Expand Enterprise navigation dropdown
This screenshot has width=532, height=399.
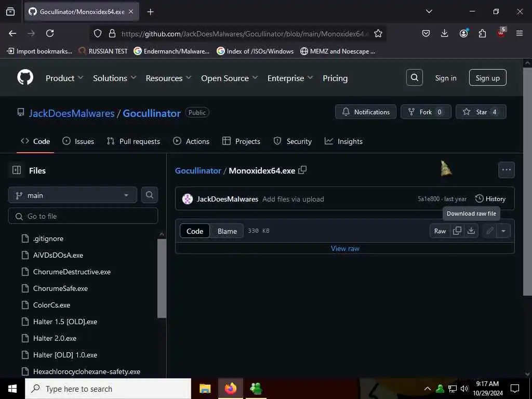pos(290,78)
